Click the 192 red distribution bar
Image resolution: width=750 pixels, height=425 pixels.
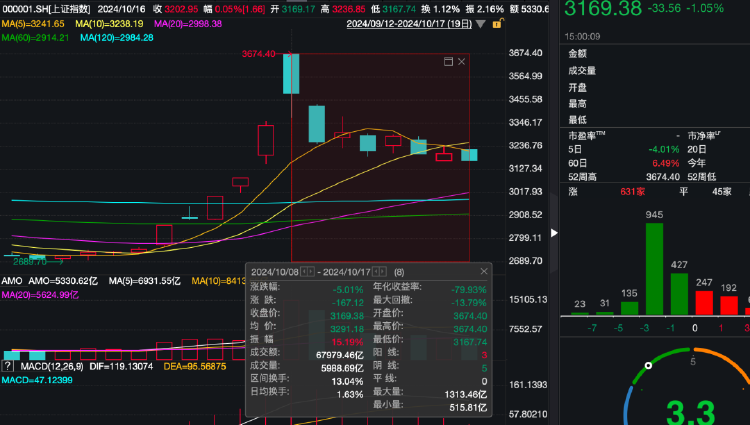pos(729,305)
